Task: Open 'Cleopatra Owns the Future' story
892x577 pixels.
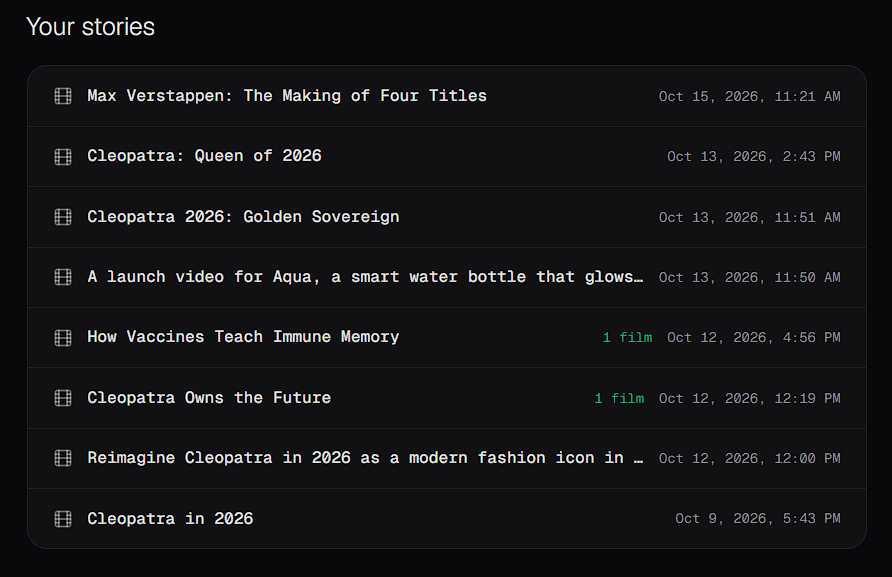Action: click(447, 398)
